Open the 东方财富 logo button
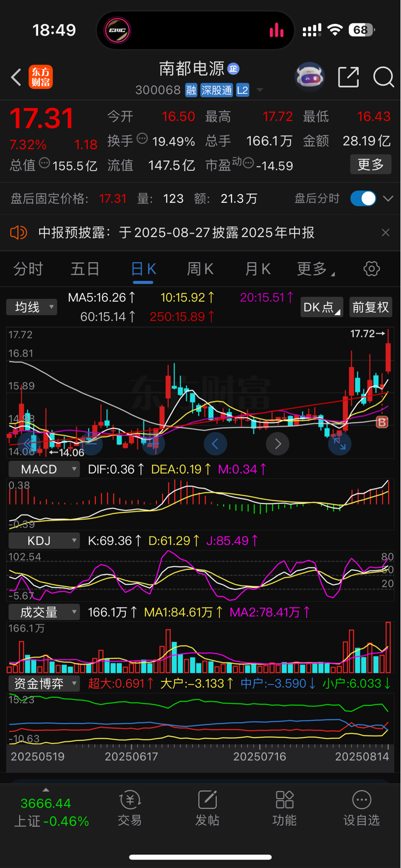Viewport: 401px width, 868px height. (x=41, y=77)
